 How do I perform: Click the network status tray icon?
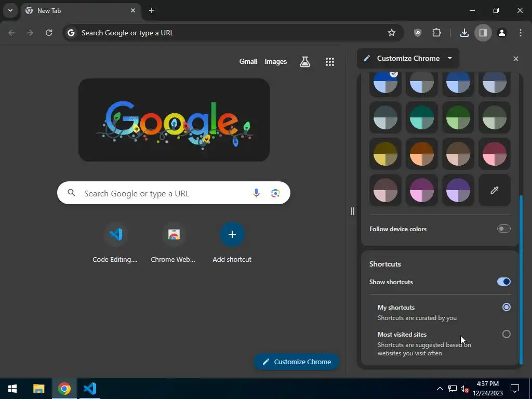[453, 389]
